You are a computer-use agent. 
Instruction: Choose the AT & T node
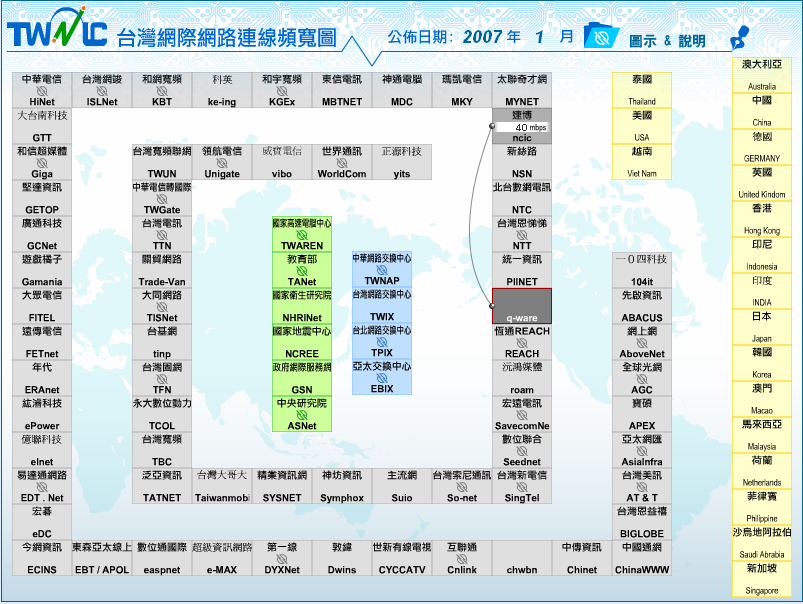[x=642, y=486]
